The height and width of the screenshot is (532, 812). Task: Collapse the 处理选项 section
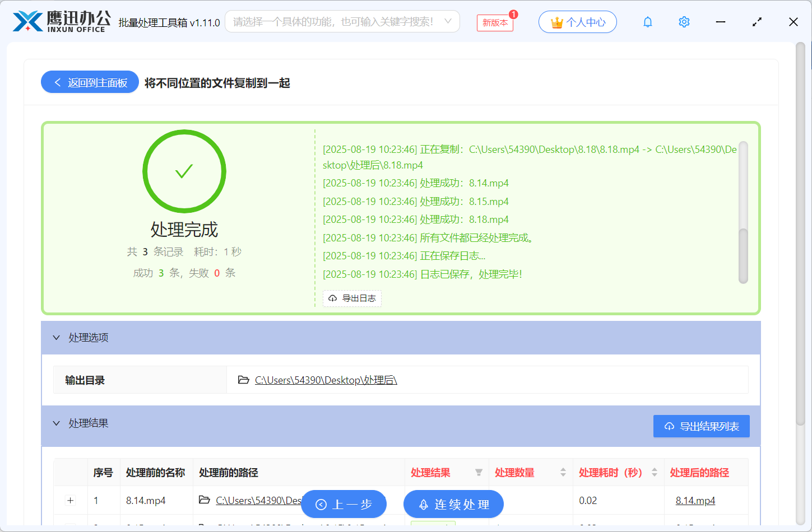pos(56,338)
